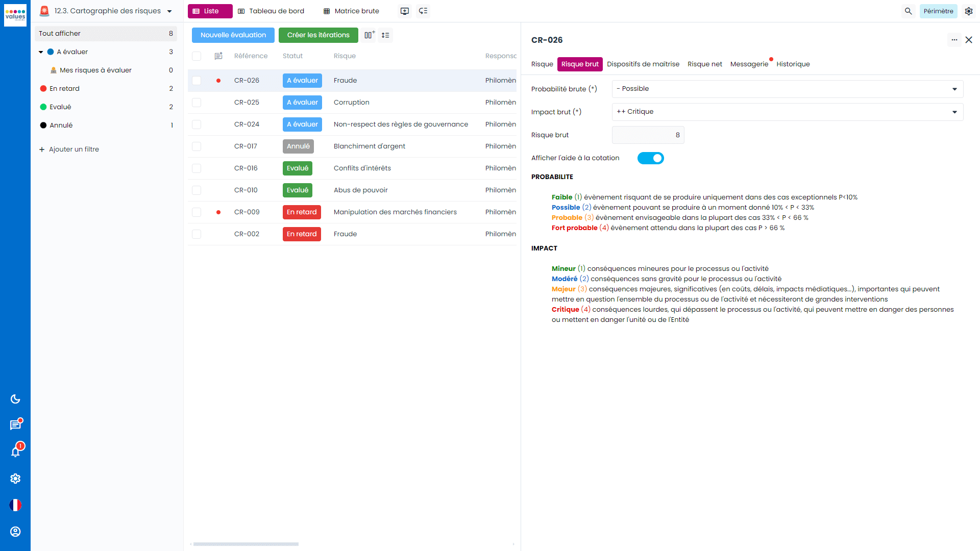Click the notifications bell icon
Screen dimensions: 980x551
click(x=15, y=452)
